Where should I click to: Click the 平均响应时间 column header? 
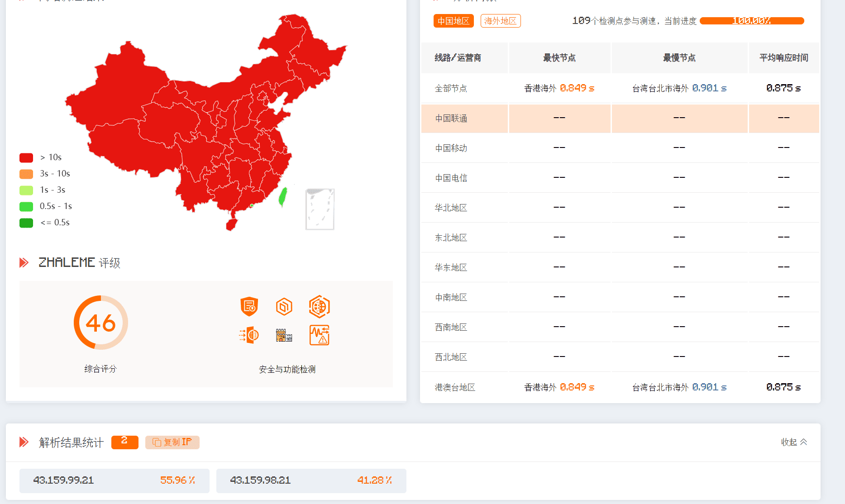click(x=783, y=58)
